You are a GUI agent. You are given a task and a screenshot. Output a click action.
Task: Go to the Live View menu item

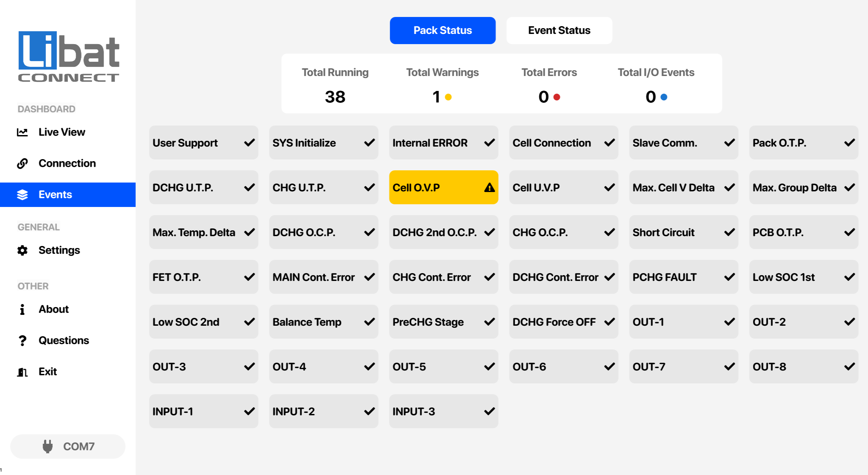click(x=68, y=132)
